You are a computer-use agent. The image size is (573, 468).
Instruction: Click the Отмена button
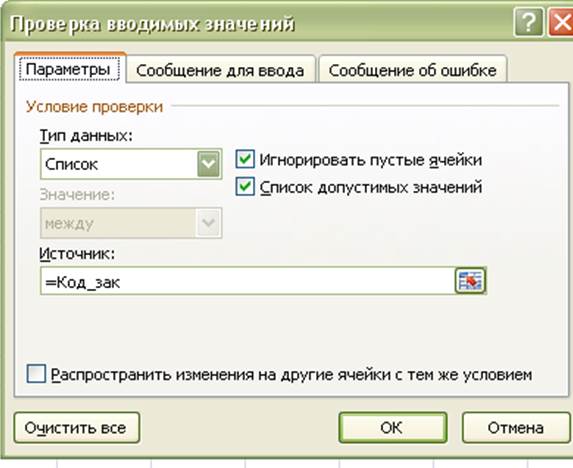[x=516, y=427]
